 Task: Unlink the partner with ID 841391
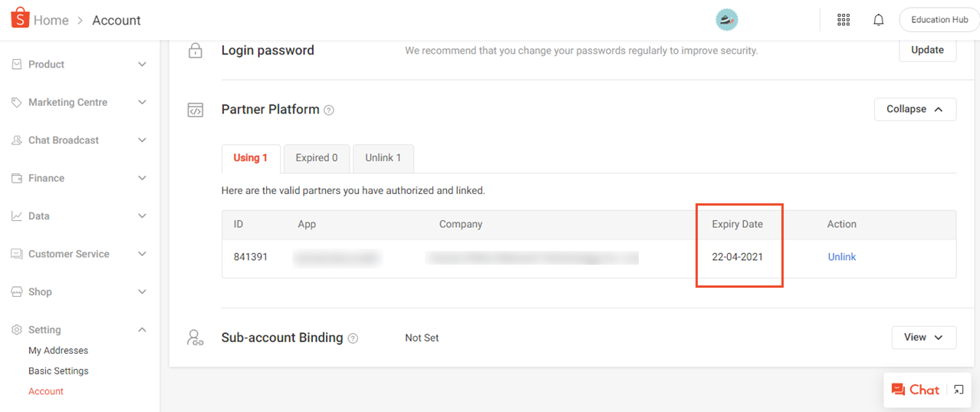pos(841,257)
